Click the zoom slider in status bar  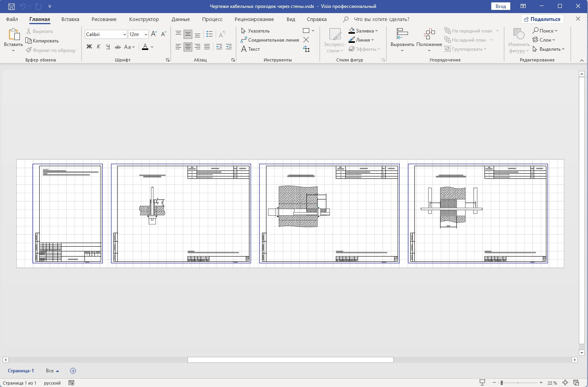(502, 383)
